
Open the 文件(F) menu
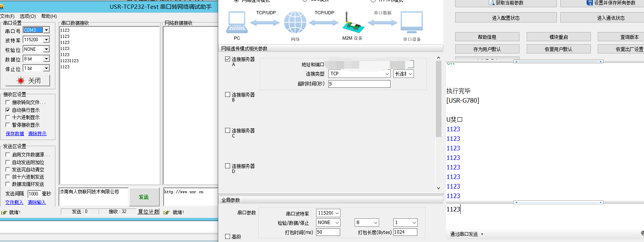[x=7, y=16]
